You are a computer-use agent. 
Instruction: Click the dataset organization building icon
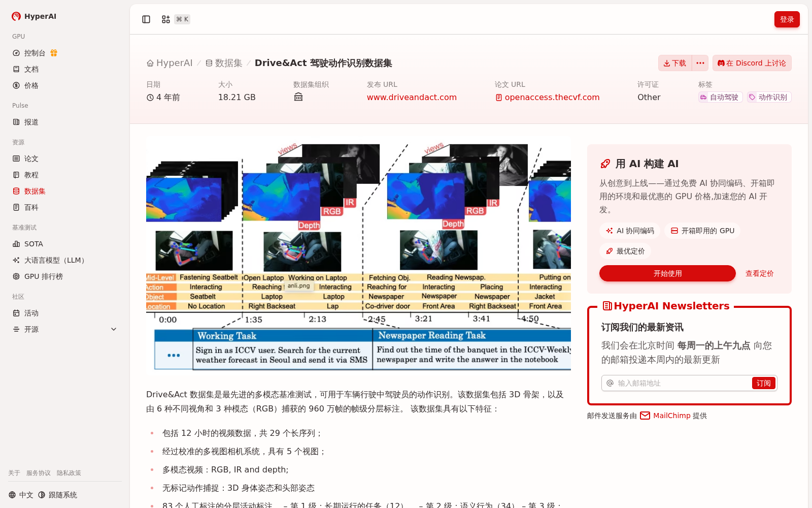[x=298, y=97]
